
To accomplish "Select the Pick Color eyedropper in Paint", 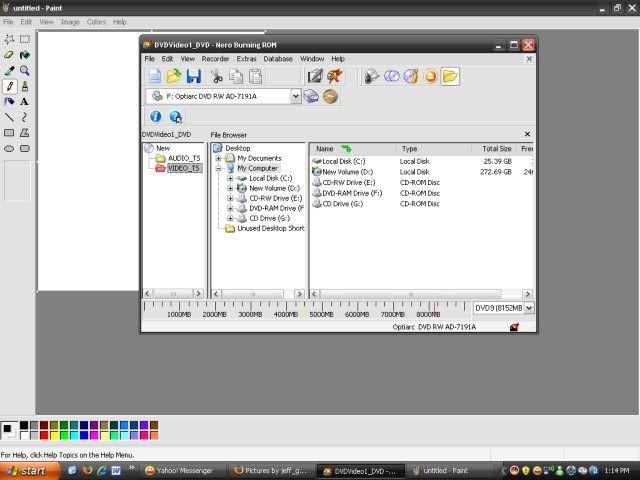I will coord(9,71).
